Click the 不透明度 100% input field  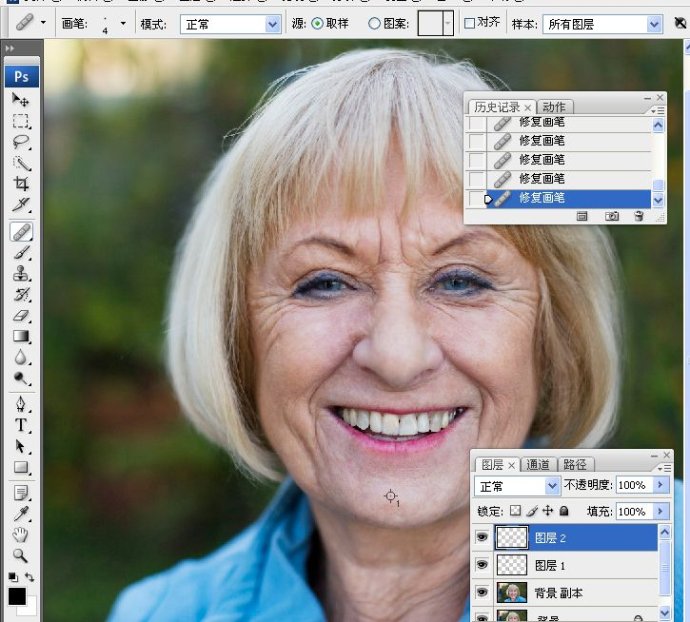click(634, 485)
